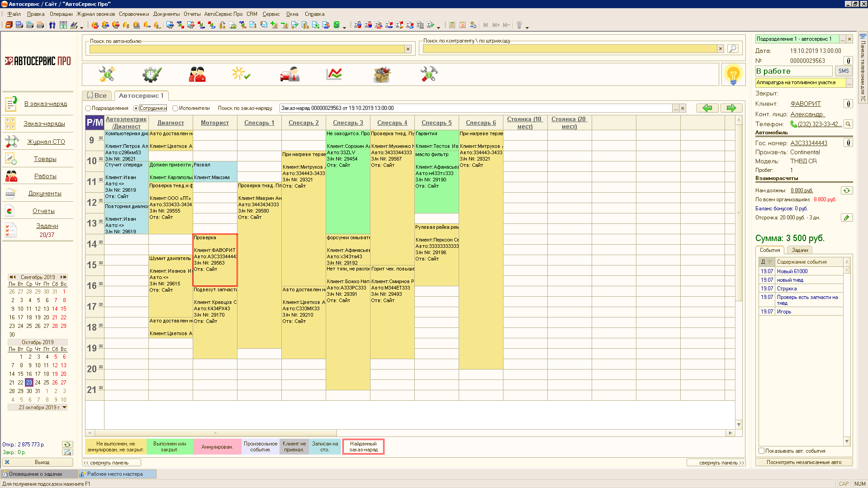
Task: Click the magnifier search icon by contractor field
Action: click(x=733, y=48)
